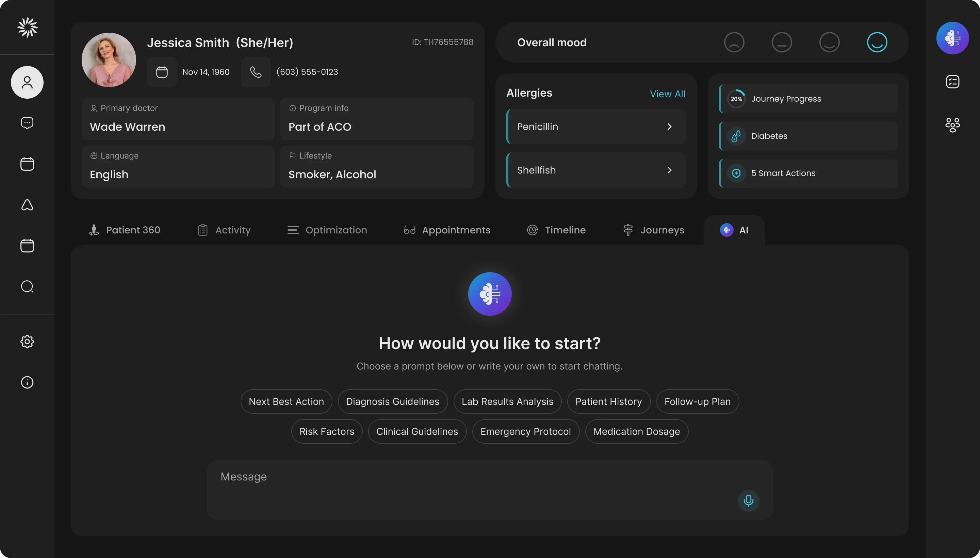980x558 pixels.
Task: Open the AI brain assistant in right rail
Action: coord(952,38)
